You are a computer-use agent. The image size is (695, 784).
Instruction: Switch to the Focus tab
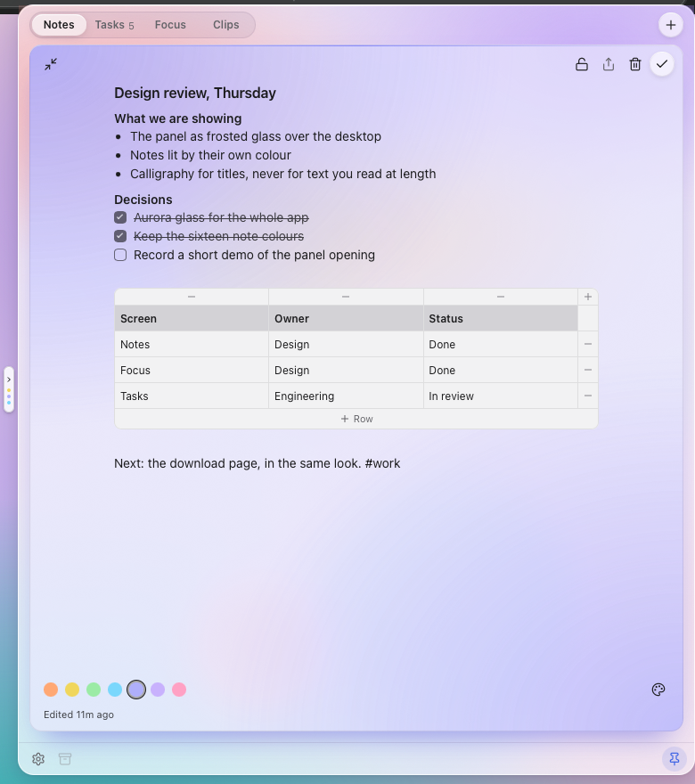coord(170,25)
